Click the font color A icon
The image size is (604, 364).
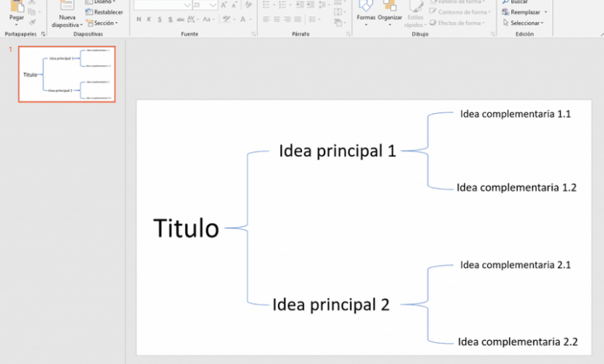point(242,19)
